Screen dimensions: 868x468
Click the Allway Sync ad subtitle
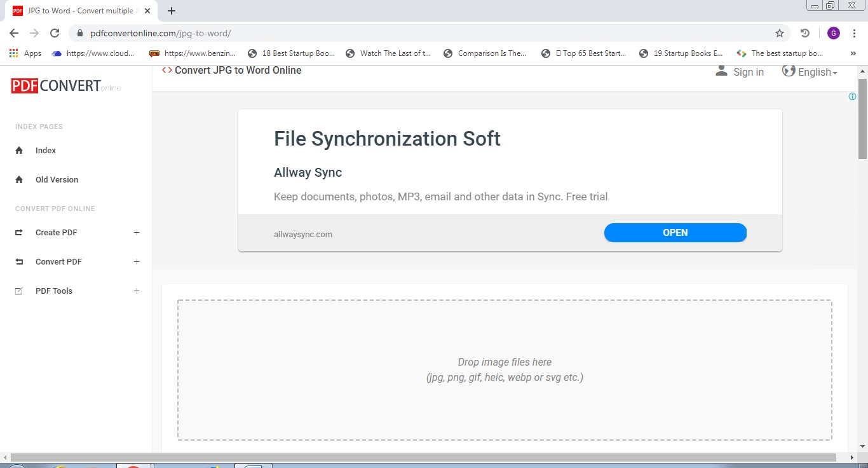pos(308,172)
